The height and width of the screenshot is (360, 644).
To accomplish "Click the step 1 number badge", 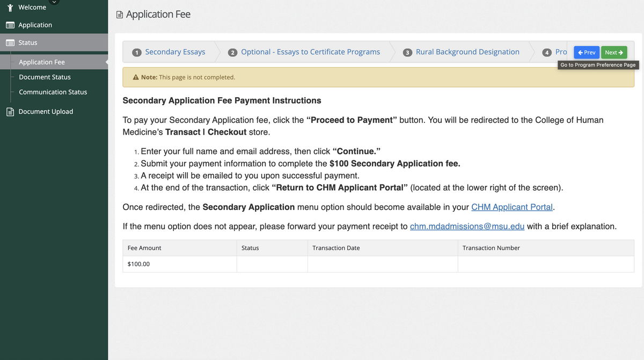I will tap(137, 53).
